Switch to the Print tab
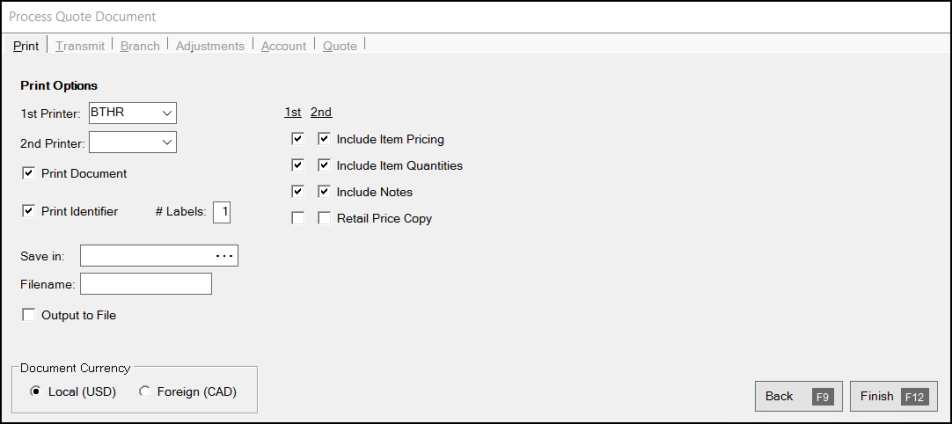This screenshot has height=424, width=952. click(26, 46)
